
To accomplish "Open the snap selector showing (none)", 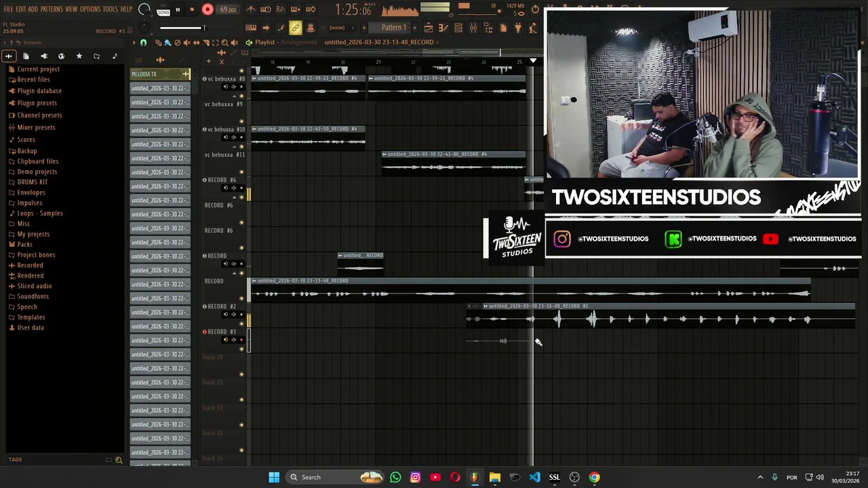I will click(340, 28).
